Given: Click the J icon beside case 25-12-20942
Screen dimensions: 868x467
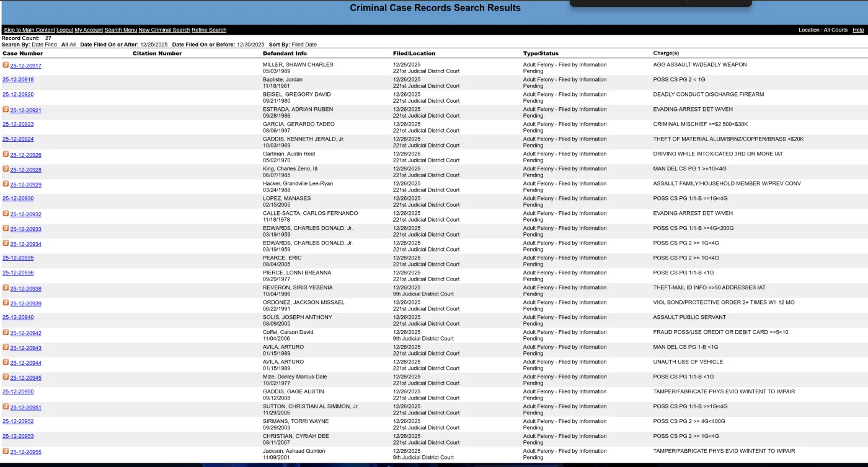Looking at the screenshot, I should point(6,333).
